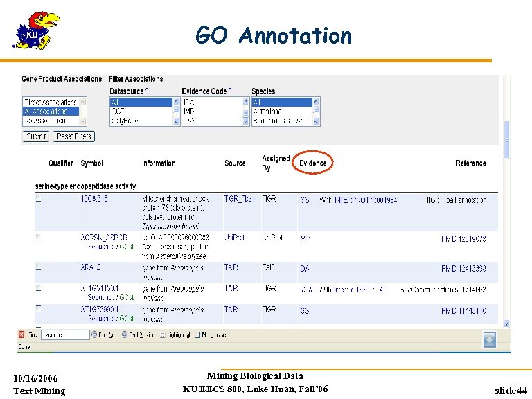Click the Find Next button

click(102, 335)
